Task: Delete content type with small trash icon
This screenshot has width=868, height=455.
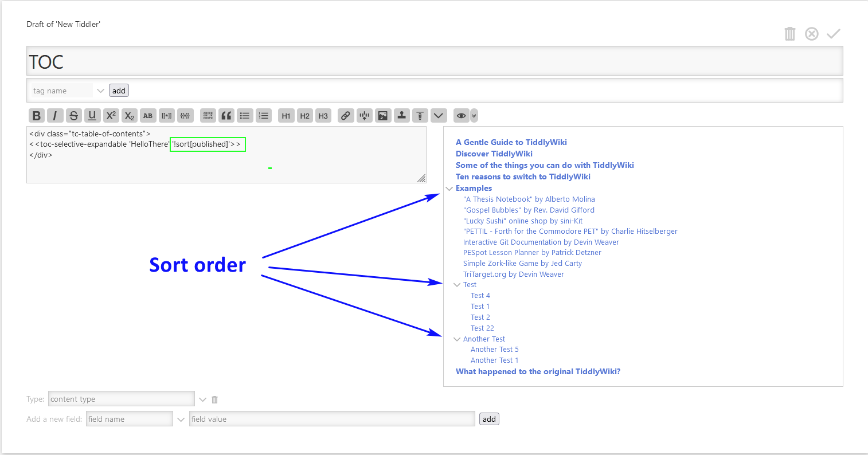Action: click(215, 399)
